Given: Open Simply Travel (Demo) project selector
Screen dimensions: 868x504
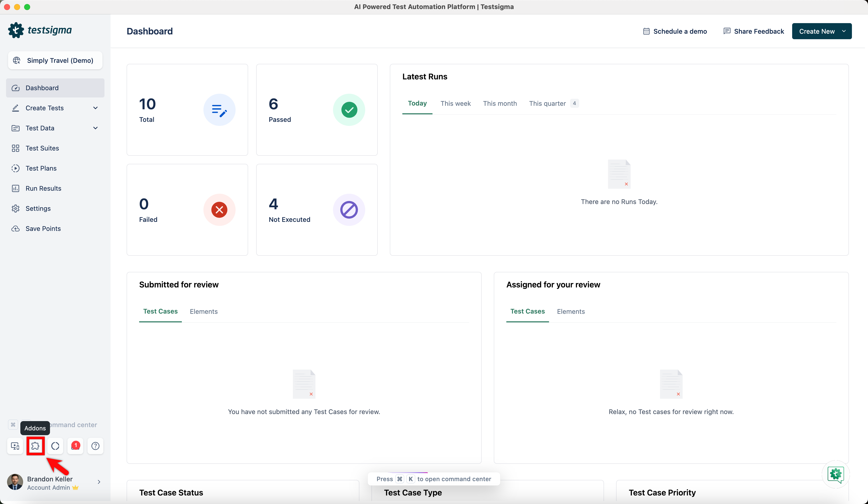Looking at the screenshot, I should click(55, 60).
